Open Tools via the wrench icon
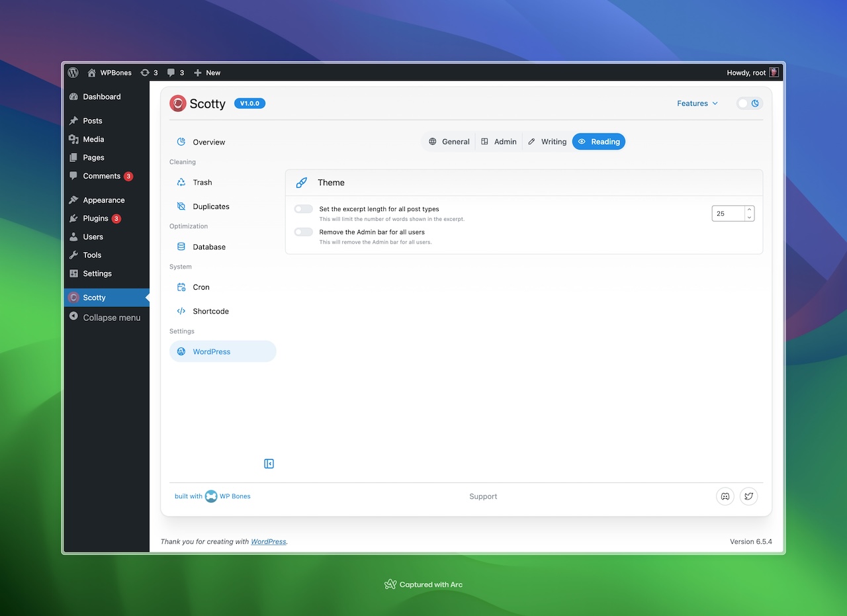847x616 pixels. [x=73, y=255]
